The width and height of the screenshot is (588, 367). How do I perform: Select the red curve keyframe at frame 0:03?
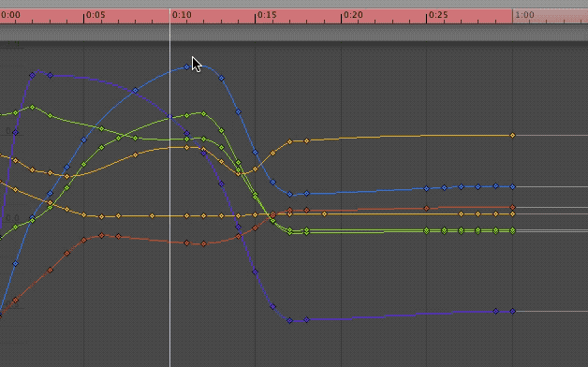coord(50,271)
